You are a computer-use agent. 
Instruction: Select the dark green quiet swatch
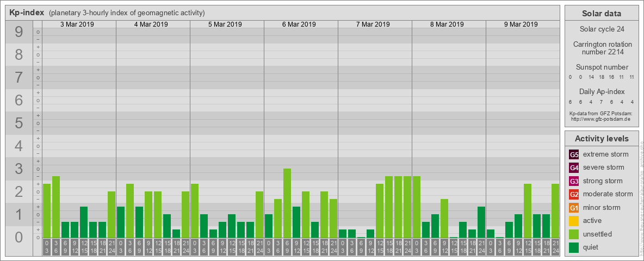[574, 247]
